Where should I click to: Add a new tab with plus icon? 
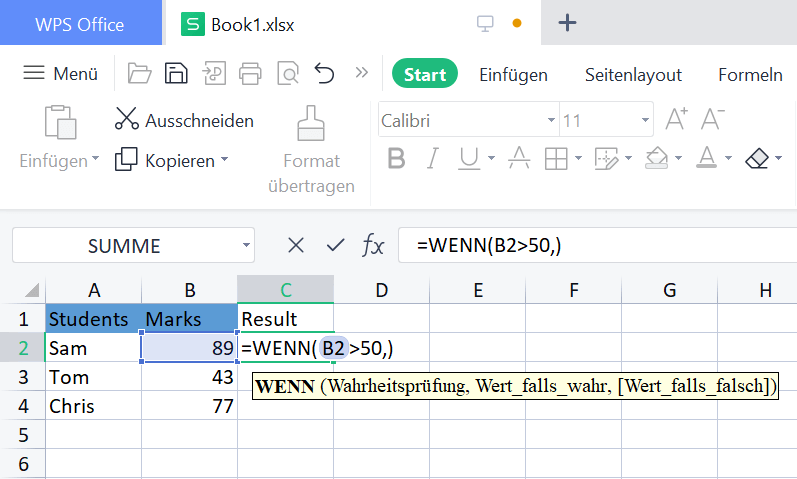coord(567,23)
